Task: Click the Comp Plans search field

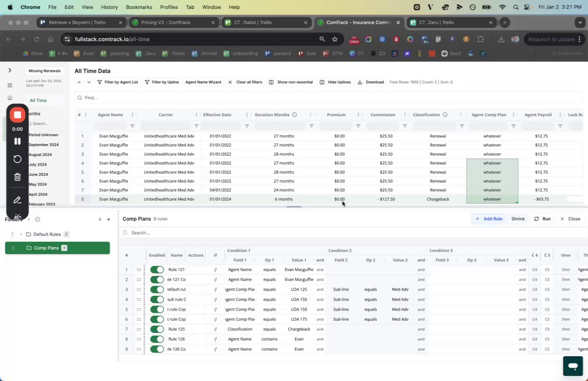Action: point(352,233)
